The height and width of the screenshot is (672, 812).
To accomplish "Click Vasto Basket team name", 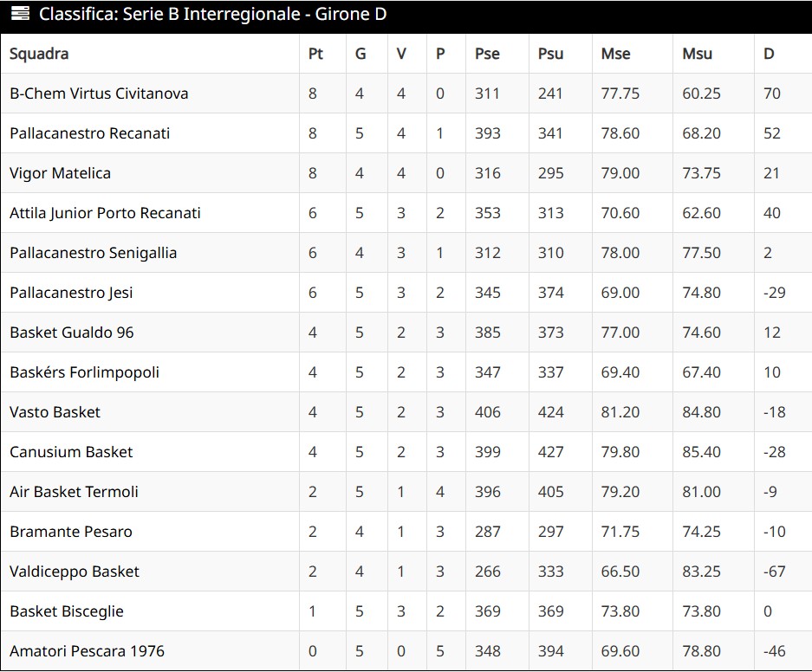I will tap(55, 412).
